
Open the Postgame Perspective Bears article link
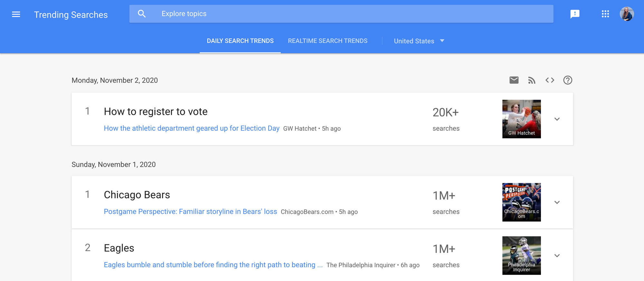[x=190, y=211]
